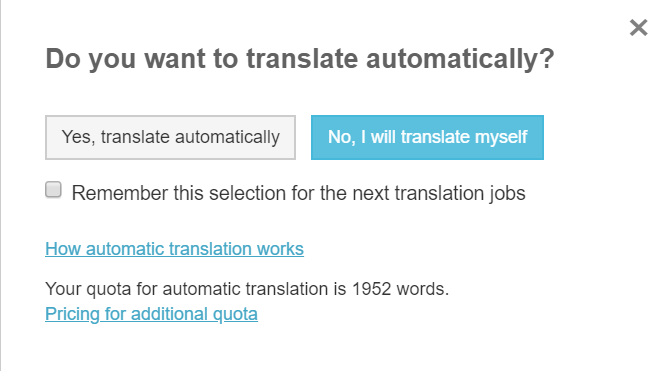Tick the Remember this selection checkbox
This screenshot has width=671, height=371.
tap(53, 190)
